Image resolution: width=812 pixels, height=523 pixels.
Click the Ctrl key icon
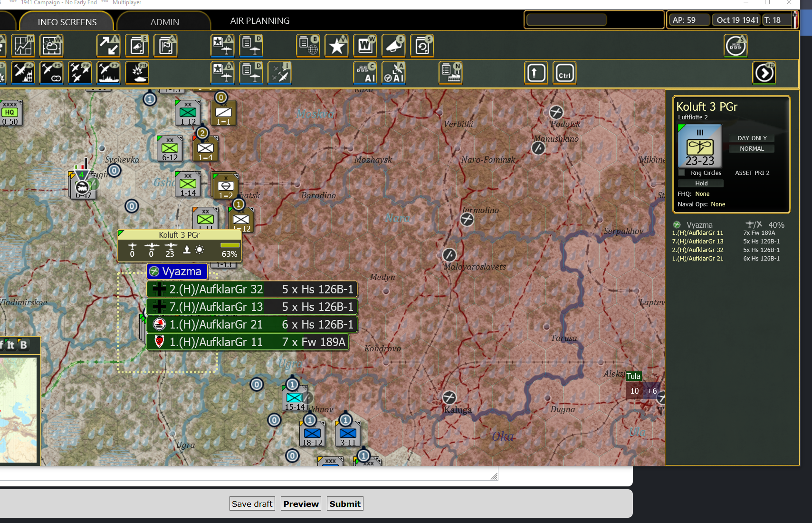click(x=564, y=73)
